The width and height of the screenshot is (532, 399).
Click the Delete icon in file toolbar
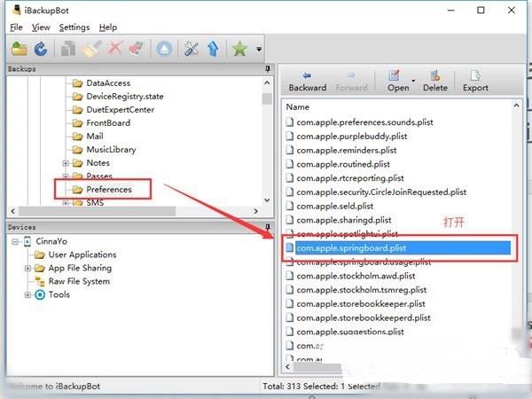point(434,81)
